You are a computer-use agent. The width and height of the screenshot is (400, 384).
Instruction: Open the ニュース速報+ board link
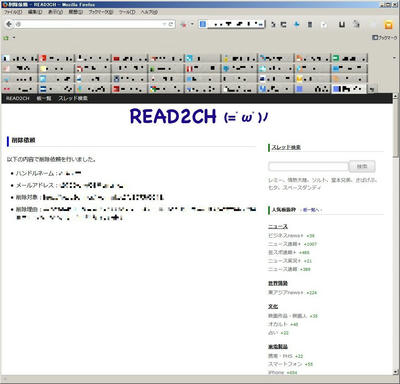[284, 244]
